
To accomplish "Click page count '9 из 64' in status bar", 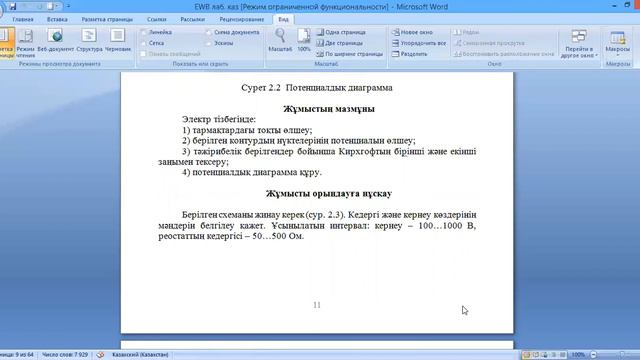I will 17,355.
